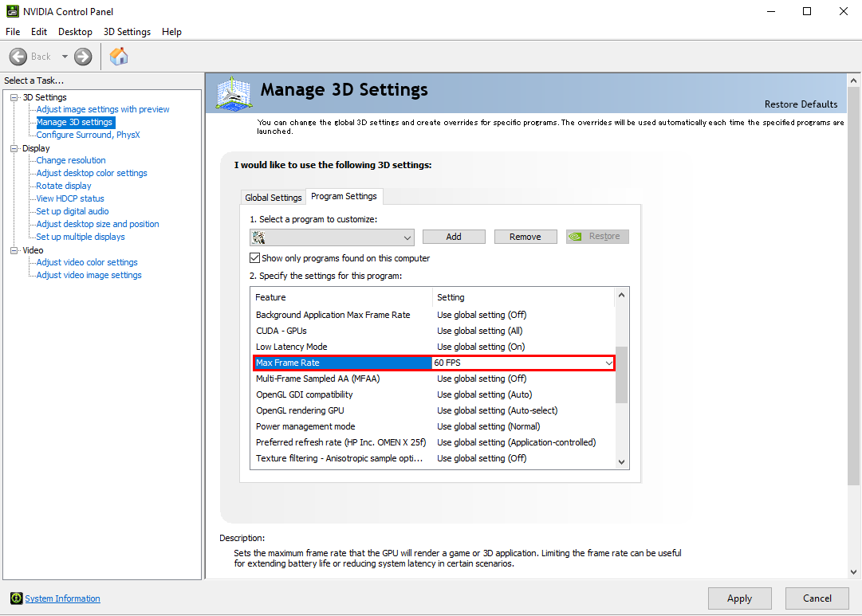Click the Restore button
The image size is (862, 616).
pos(597,237)
